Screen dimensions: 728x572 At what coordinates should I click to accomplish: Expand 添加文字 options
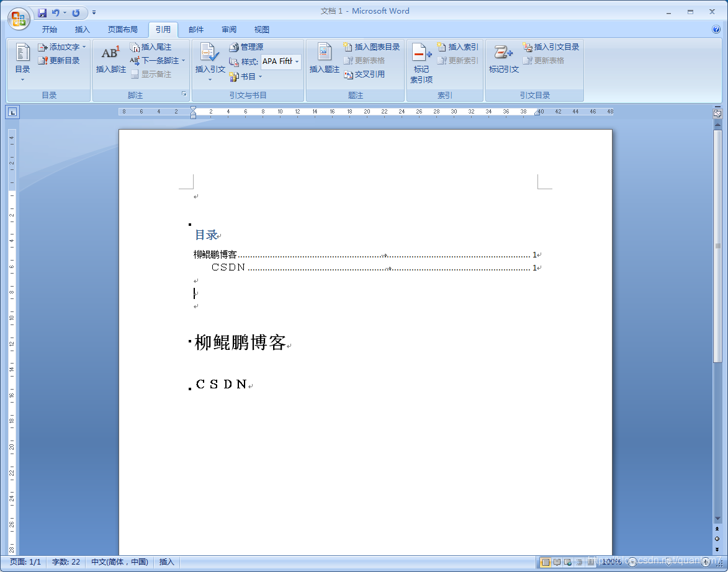click(61, 47)
